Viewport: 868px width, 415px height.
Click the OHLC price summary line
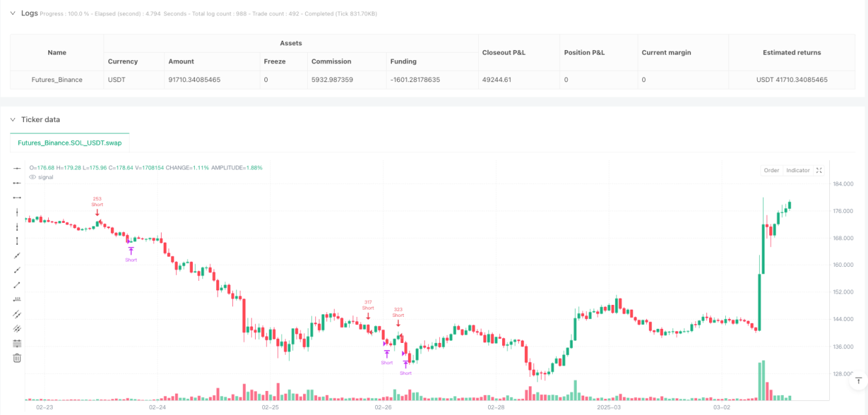[146, 167]
